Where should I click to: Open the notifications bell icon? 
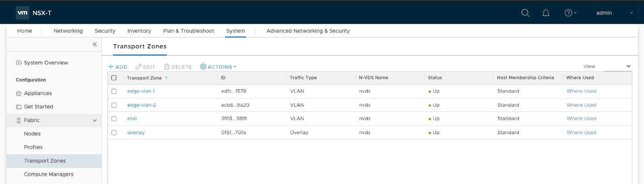click(546, 13)
